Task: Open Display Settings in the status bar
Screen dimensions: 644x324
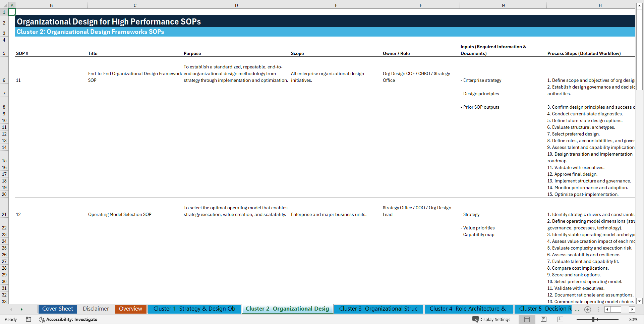Action: point(491,319)
